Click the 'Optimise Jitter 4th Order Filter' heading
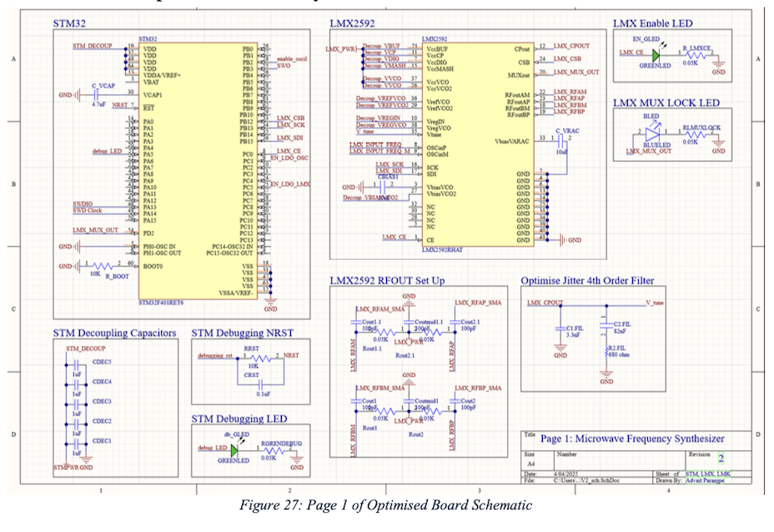 click(x=587, y=281)
